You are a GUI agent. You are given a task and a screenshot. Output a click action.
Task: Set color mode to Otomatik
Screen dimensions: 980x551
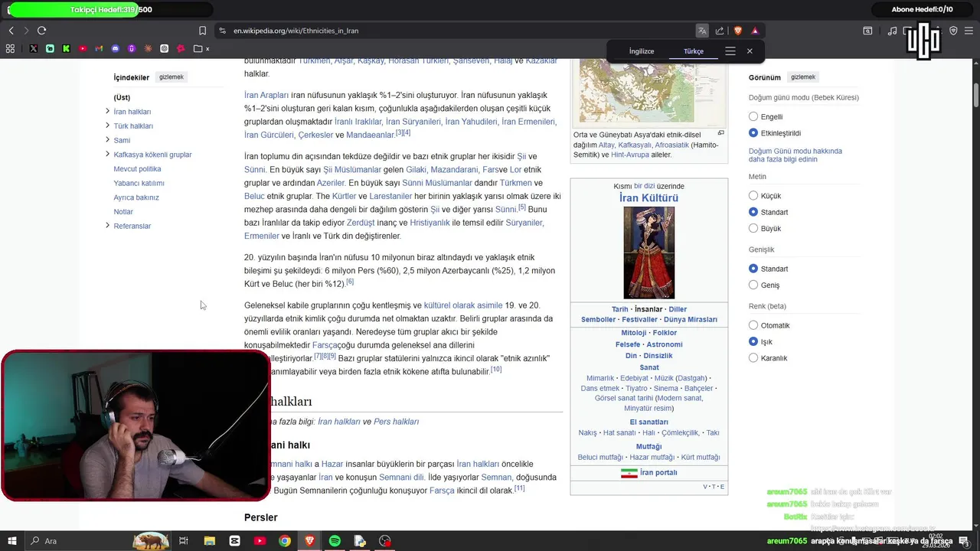[x=753, y=325]
